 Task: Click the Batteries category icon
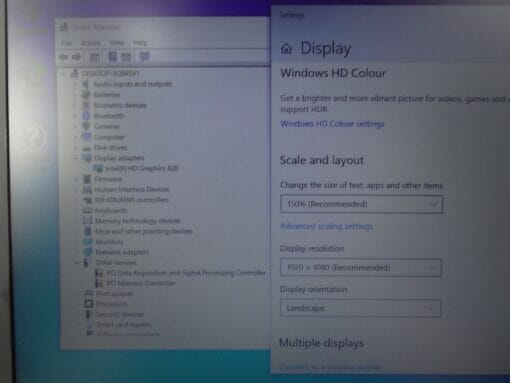tap(86, 95)
